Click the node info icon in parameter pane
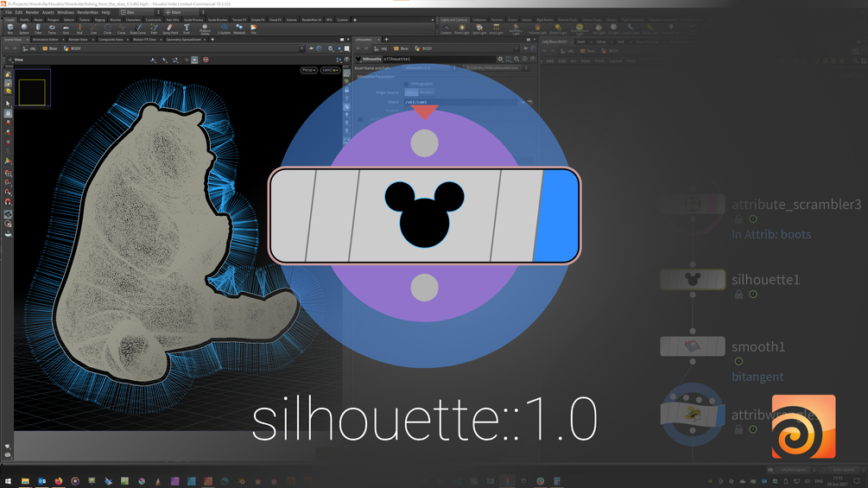This screenshot has height=488, width=868. click(525, 59)
